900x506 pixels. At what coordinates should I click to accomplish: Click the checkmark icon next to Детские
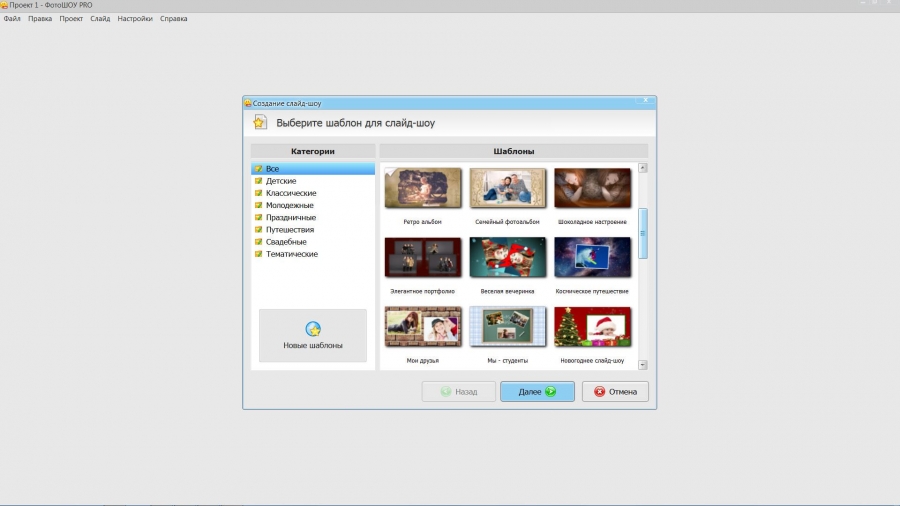(258, 181)
